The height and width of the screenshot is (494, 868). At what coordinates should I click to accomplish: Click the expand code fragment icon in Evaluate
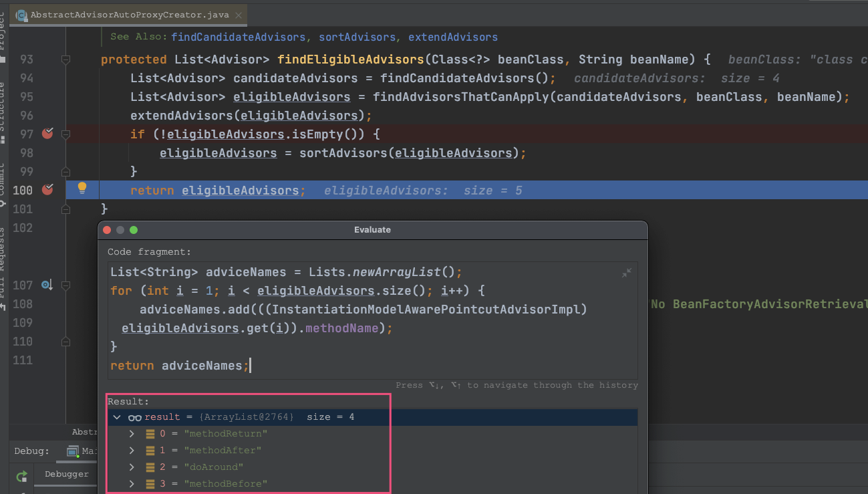click(627, 273)
